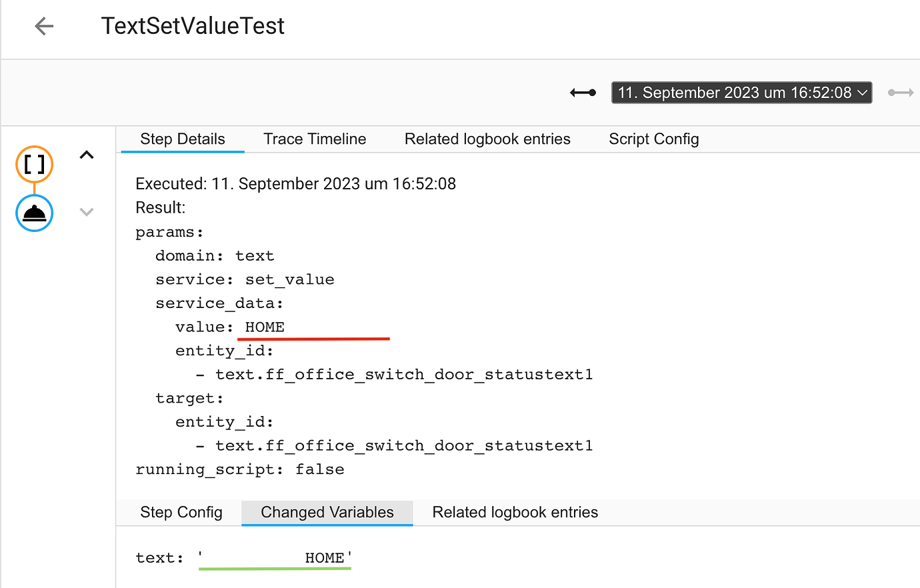Click the downward chevron beside the trace nodes
920x588 pixels.
(x=86, y=212)
